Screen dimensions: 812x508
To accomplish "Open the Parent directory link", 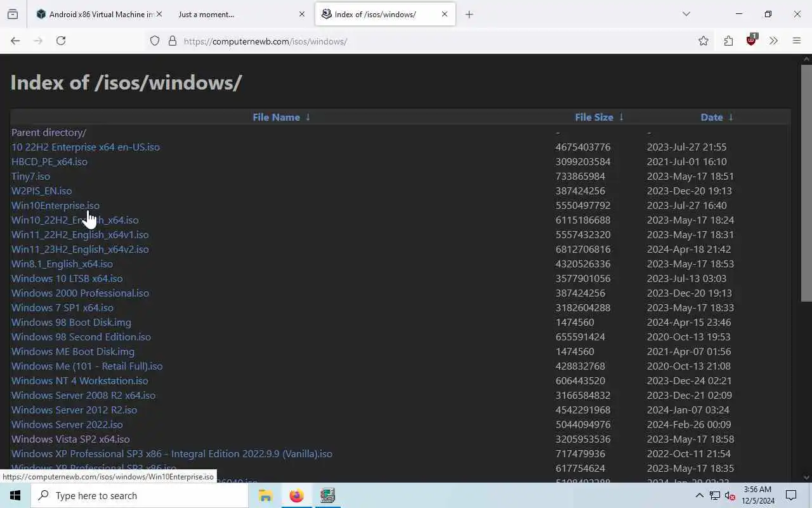I will pyautogui.click(x=49, y=132).
